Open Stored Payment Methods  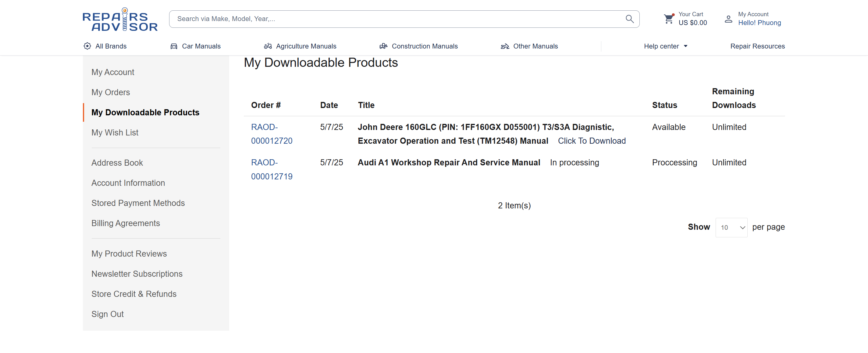point(138,203)
